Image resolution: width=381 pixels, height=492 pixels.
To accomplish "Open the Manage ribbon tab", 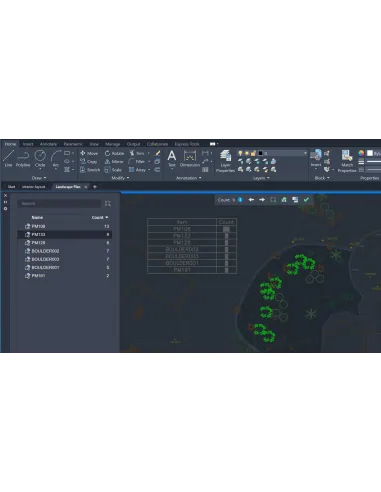I will tap(112, 144).
